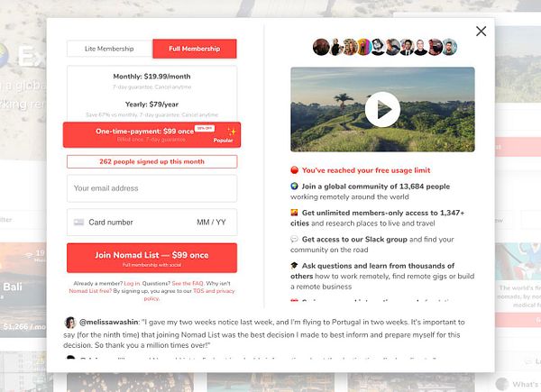Select the Full Membership tab

point(195,49)
